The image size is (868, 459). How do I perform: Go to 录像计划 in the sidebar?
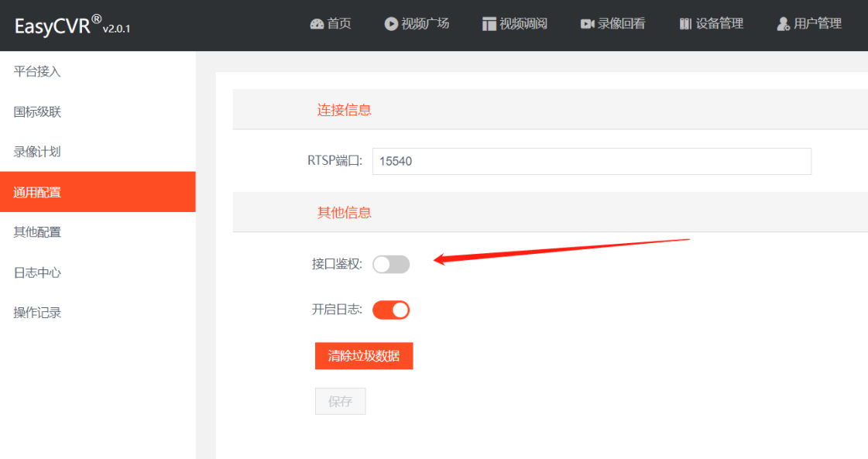[37, 152]
